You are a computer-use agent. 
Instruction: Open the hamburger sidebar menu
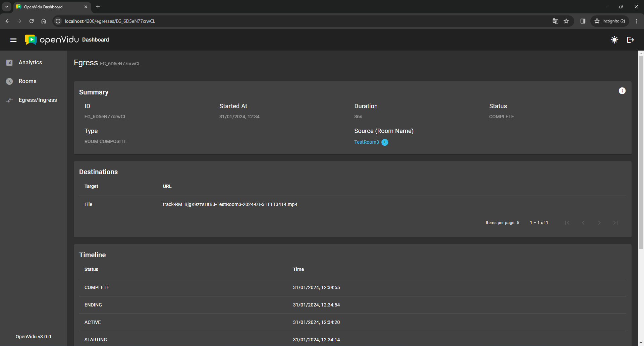coord(13,40)
